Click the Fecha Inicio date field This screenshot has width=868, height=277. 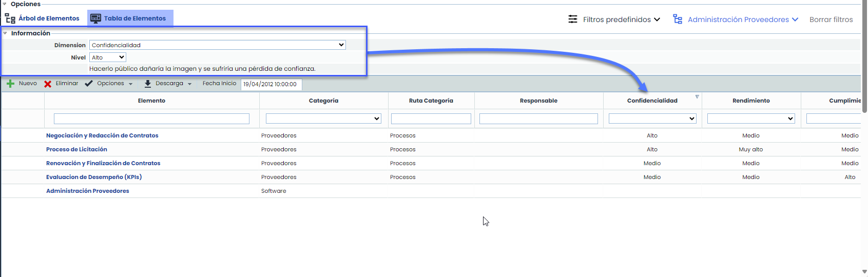(271, 84)
